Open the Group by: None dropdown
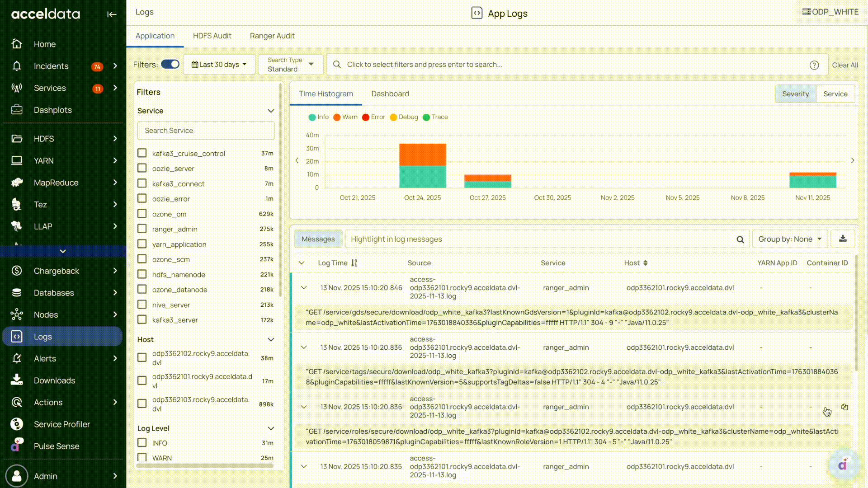868x488 pixels. [789, 239]
